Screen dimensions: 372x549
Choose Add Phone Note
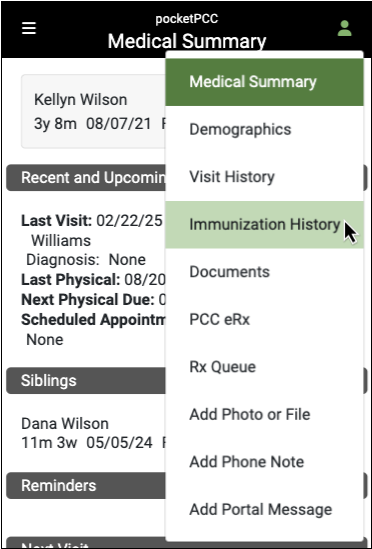point(264,462)
